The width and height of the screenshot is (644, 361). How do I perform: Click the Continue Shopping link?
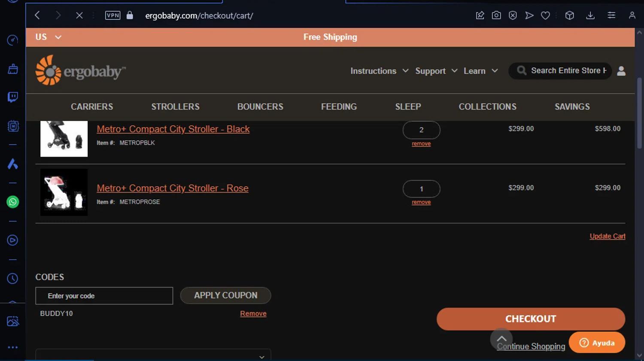(x=531, y=346)
